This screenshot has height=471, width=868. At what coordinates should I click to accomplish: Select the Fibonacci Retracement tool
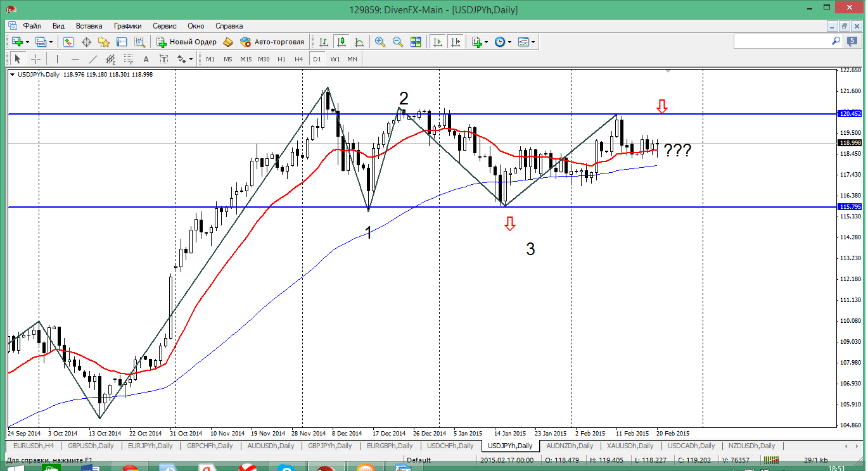(x=129, y=59)
